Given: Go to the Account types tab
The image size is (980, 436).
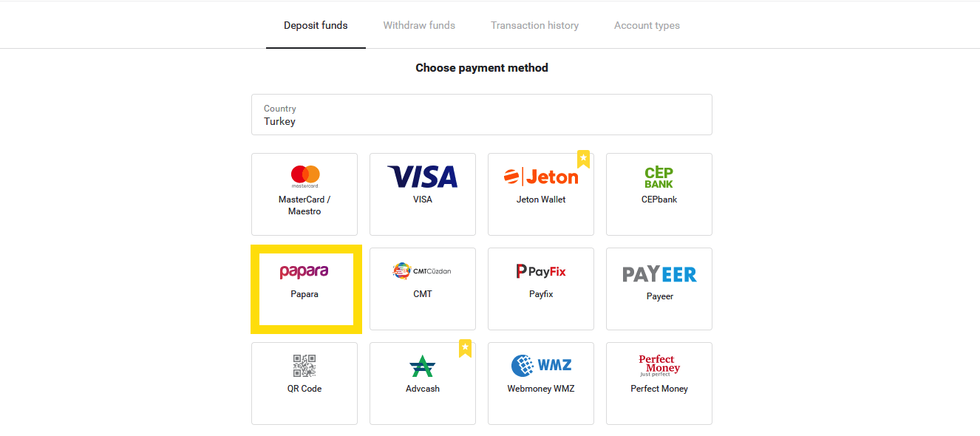Looking at the screenshot, I should [647, 25].
